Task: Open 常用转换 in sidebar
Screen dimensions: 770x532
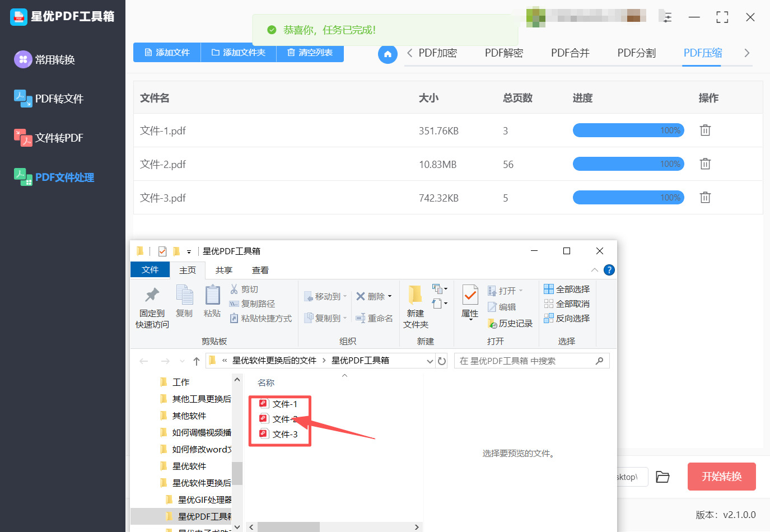Action: [x=45, y=59]
